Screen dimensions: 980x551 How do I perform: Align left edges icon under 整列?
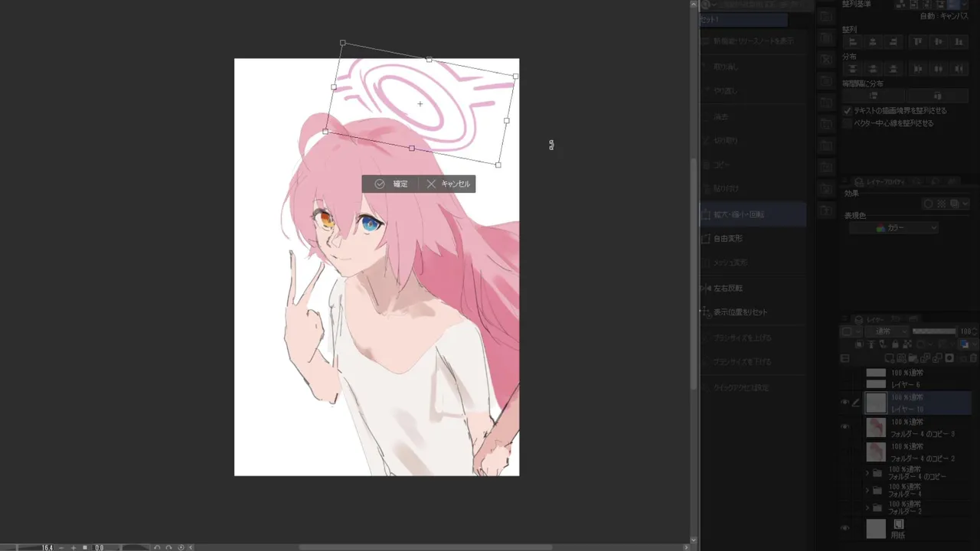852,42
